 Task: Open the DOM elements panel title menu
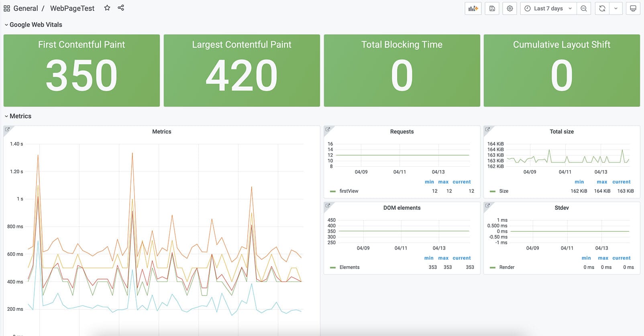click(x=402, y=208)
